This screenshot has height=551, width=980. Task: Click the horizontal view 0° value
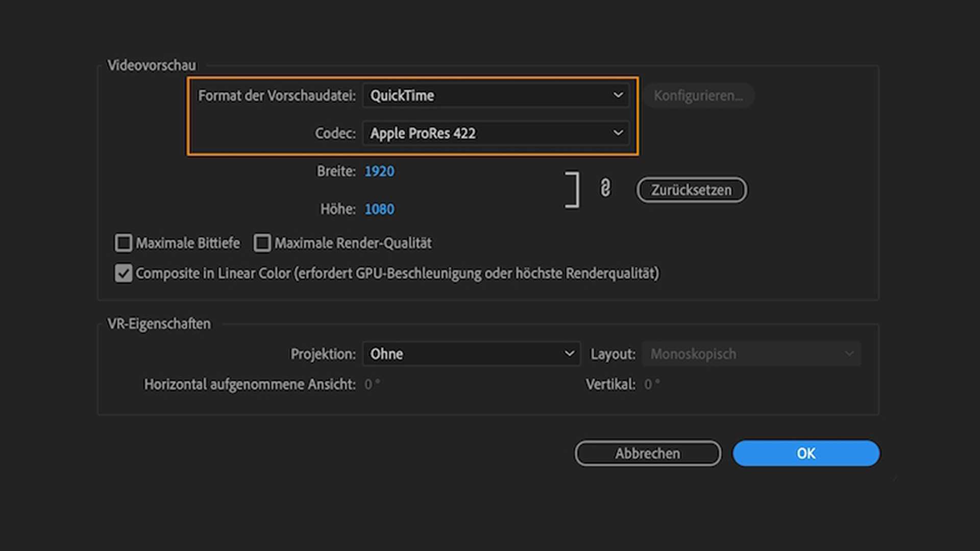[372, 384]
